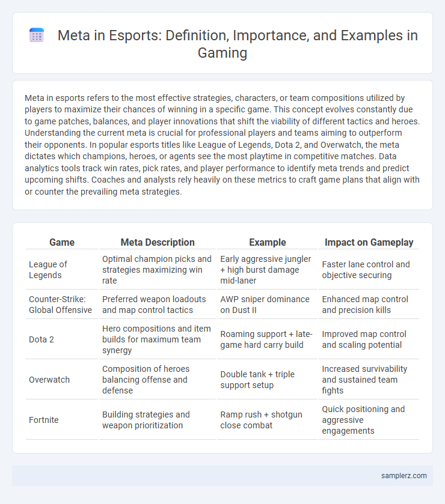This screenshot has height=504, width=445.
Task: Click 'Hero compositions and item builds' cell
Action: click(x=158, y=339)
